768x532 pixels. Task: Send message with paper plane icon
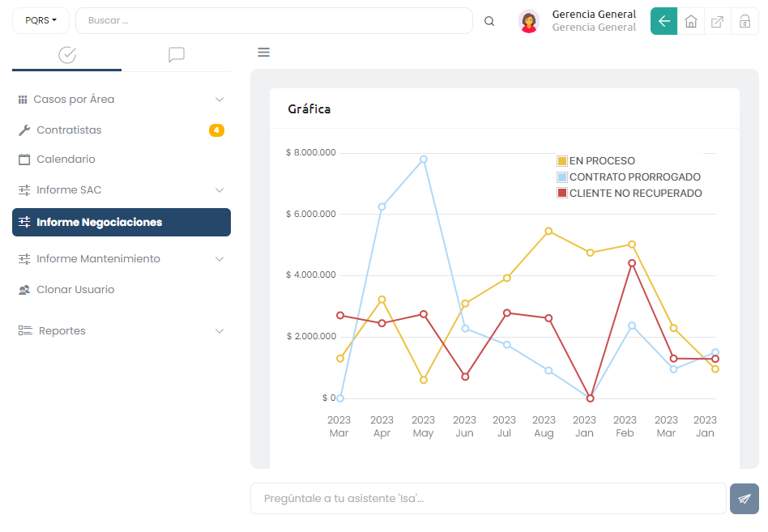click(x=744, y=499)
